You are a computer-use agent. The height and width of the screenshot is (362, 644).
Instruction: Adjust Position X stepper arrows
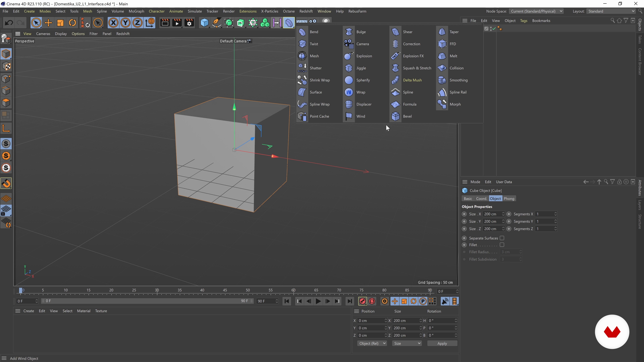tap(386, 321)
